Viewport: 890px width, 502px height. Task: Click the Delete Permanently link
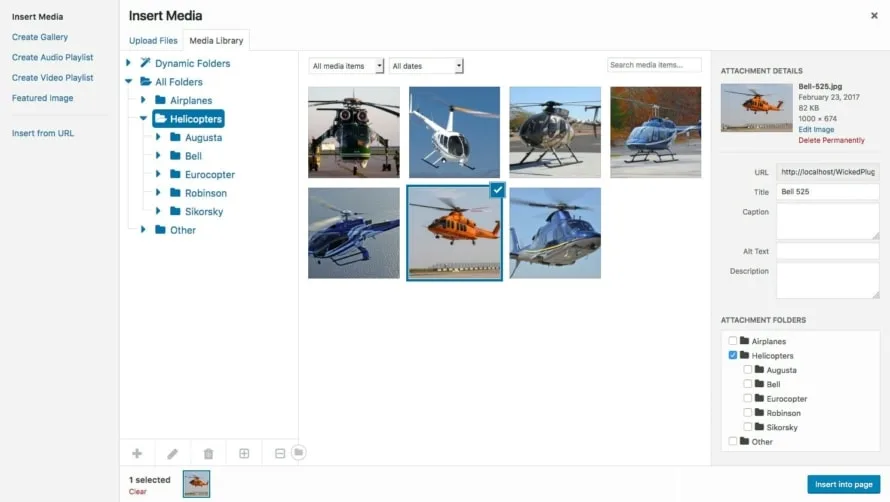point(832,140)
